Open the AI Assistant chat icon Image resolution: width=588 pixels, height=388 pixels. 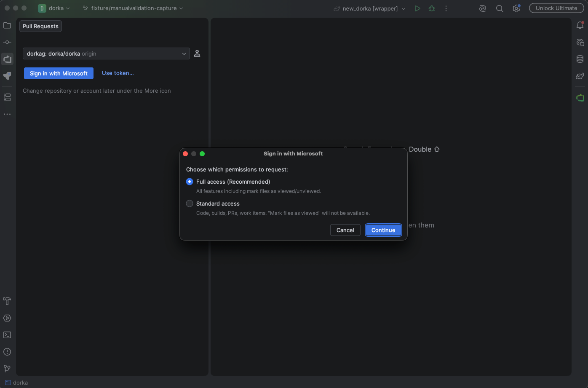pyautogui.click(x=580, y=42)
